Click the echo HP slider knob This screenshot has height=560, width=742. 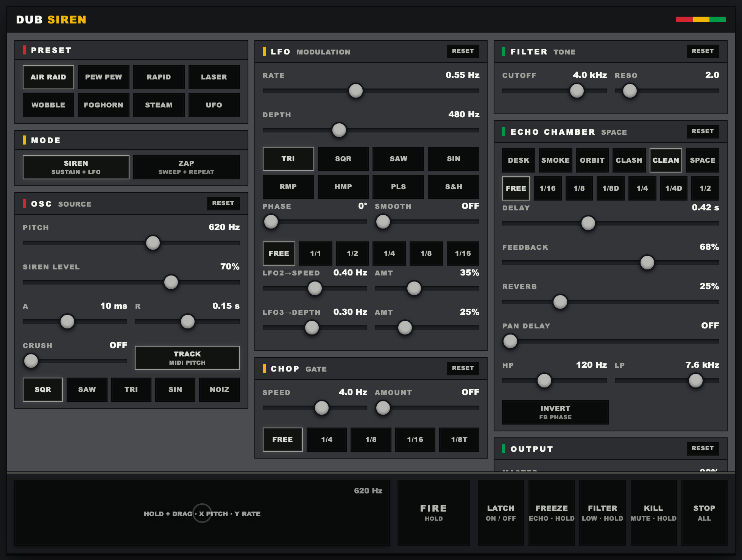544,381
